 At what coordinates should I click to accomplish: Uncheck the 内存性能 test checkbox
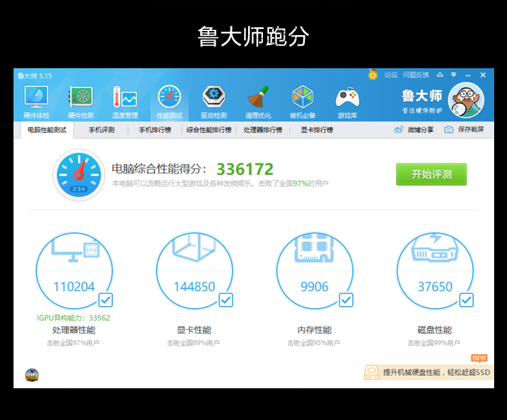pyautogui.click(x=346, y=300)
